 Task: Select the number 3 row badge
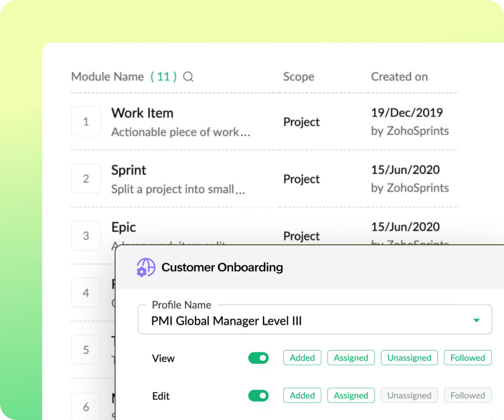(x=86, y=236)
